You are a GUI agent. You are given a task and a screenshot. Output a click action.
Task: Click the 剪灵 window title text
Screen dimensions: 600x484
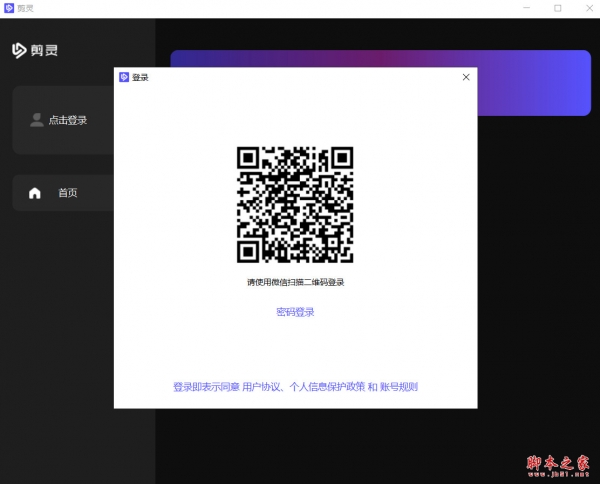27,8
